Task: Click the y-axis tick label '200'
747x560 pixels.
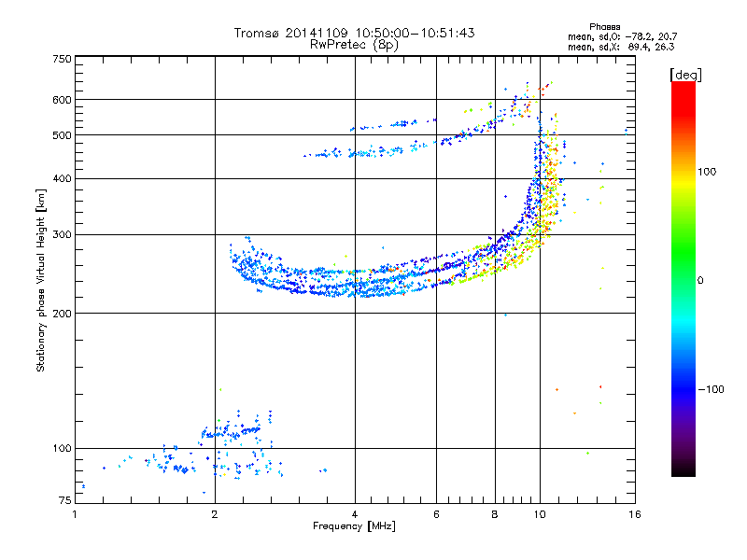Action: point(62,314)
